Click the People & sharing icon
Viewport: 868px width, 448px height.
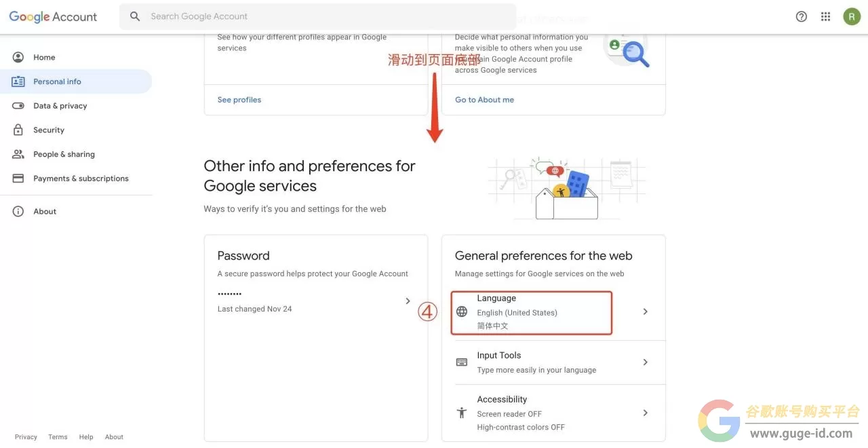(x=18, y=154)
